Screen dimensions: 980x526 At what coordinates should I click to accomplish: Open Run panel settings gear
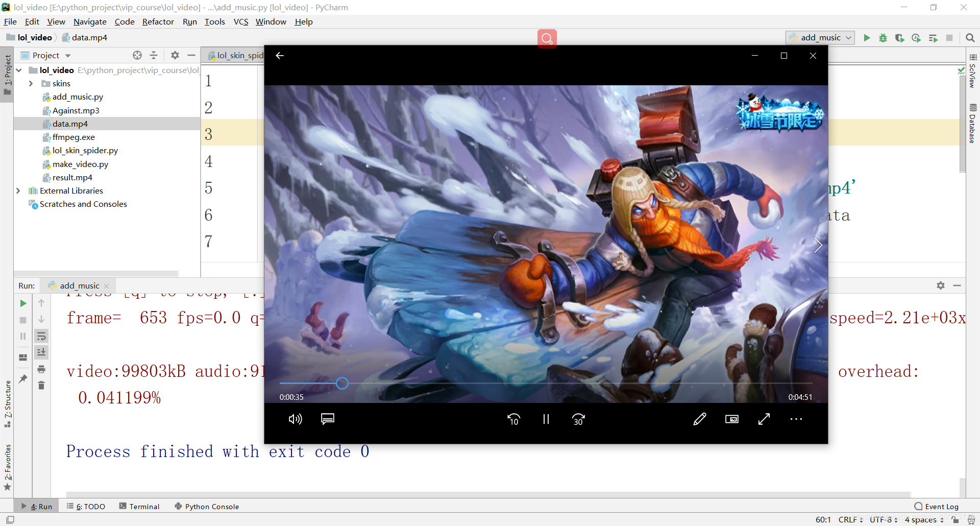coord(941,285)
